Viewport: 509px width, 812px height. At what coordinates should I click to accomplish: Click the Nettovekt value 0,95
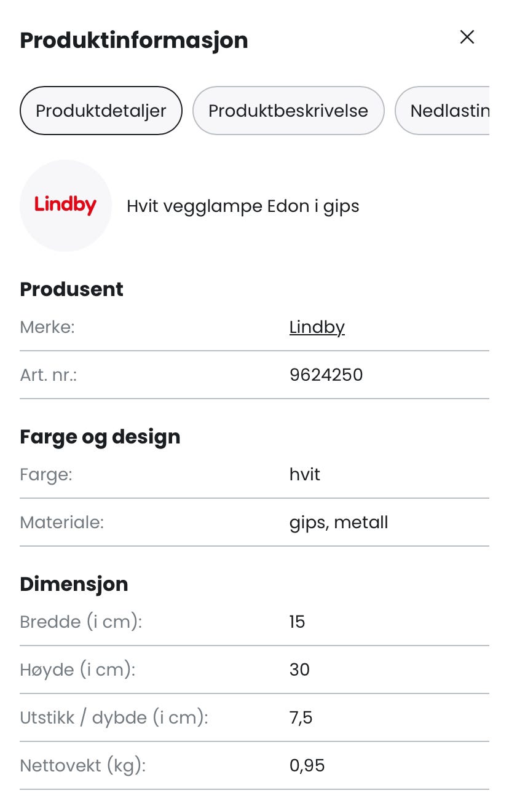(x=307, y=765)
